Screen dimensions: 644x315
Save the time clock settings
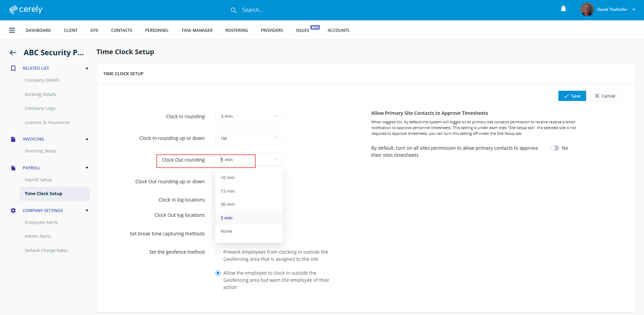pos(572,96)
